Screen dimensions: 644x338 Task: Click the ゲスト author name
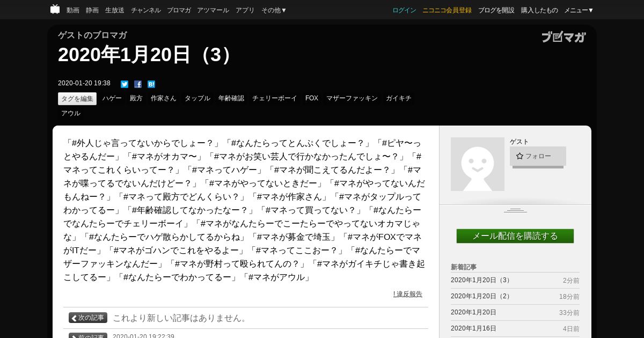click(519, 142)
